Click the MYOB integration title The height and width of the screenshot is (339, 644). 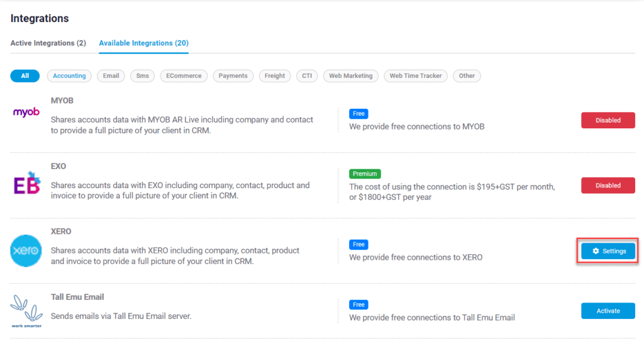click(x=62, y=101)
